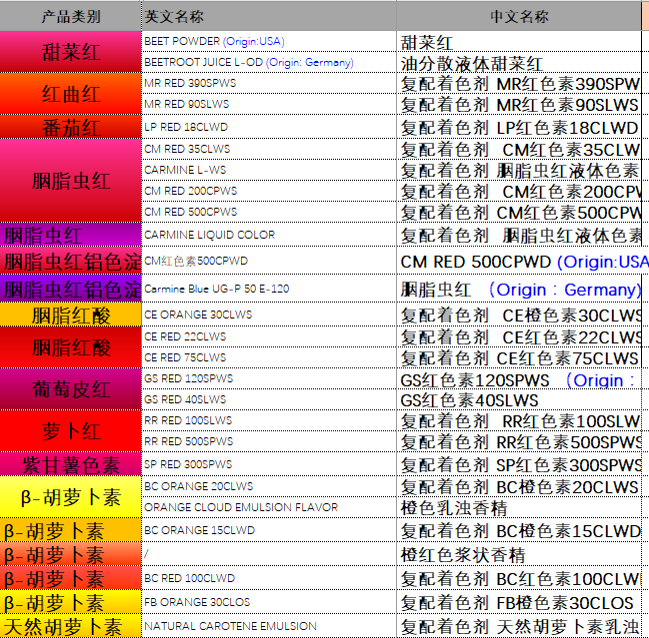
Task: Select the β-胡萝卜素 cell in the 橙红色浆状香精 row
Action: click(x=70, y=554)
